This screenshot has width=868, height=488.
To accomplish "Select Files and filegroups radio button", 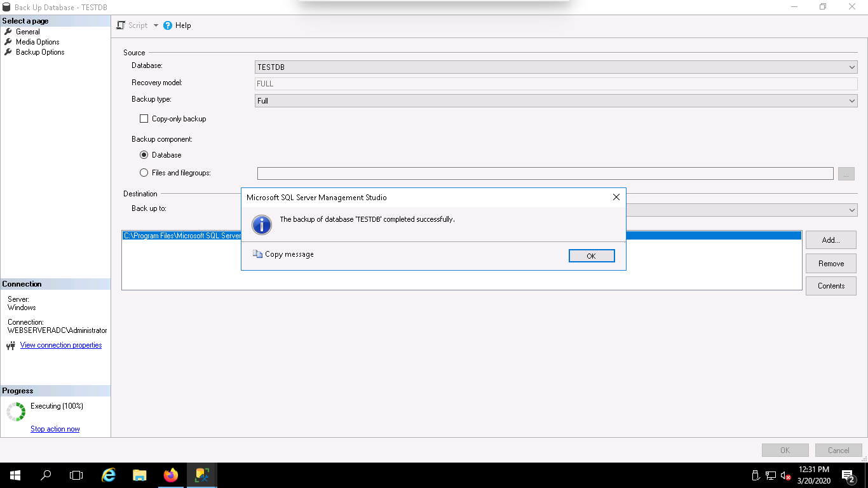I will 144,173.
